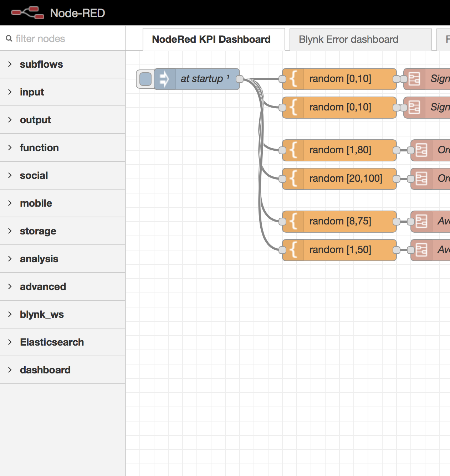Show the dashboard palette nodes
Image resolution: width=450 pixels, height=476 pixels.
click(62, 370)
